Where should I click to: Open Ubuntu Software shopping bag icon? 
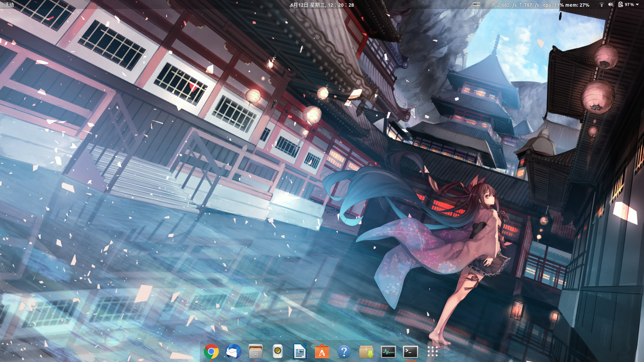pyautogui.click(x=322, y=352)
